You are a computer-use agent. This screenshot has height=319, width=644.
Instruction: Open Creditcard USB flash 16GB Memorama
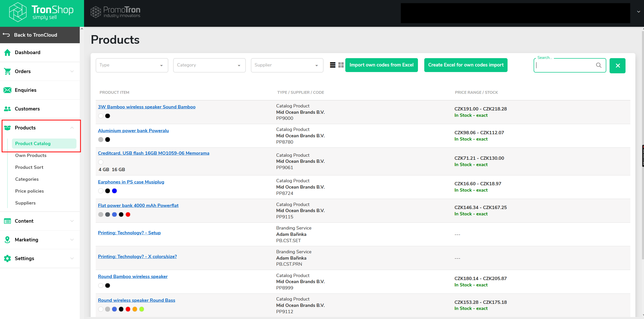click(154, 153)
